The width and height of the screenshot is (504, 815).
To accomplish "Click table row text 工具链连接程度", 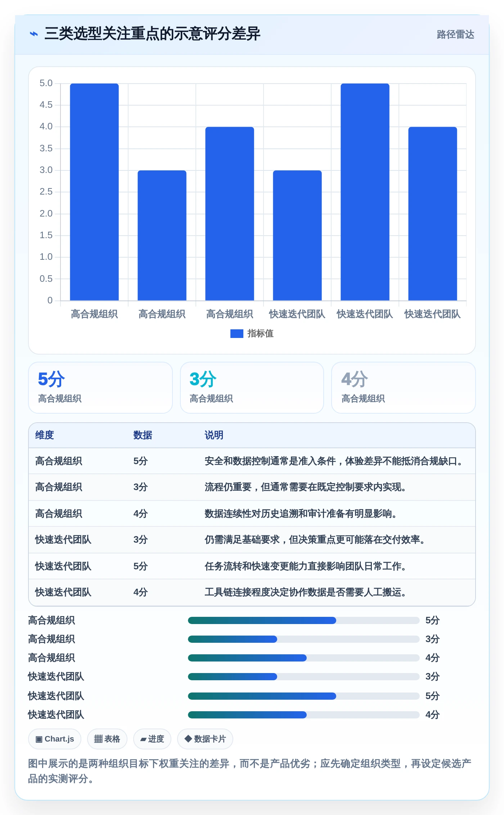I will pos(238,592).
